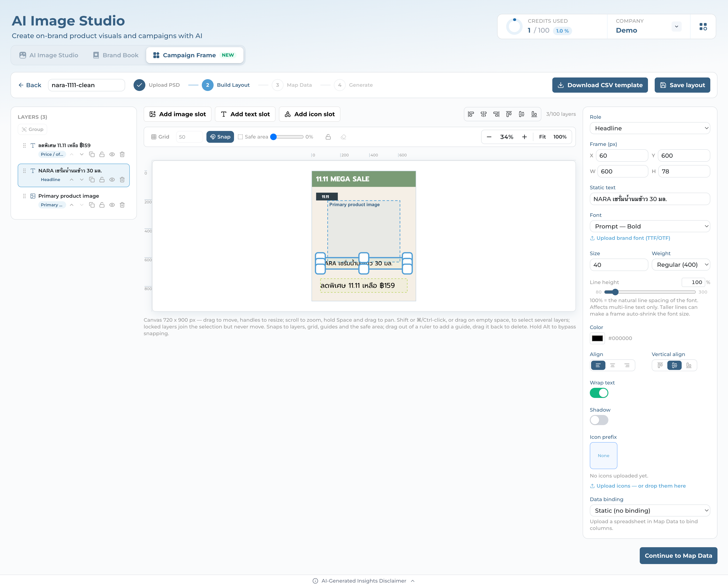Image resolution: width=728 pixels, height=587 pixels.
Task: Switch to AI Image Studio tab
Action: pos(49,55)
